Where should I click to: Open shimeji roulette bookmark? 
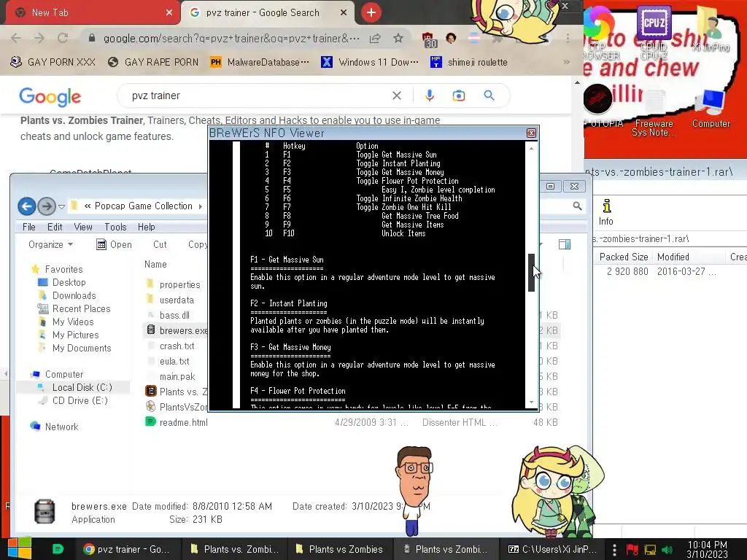tap(469, 62)
